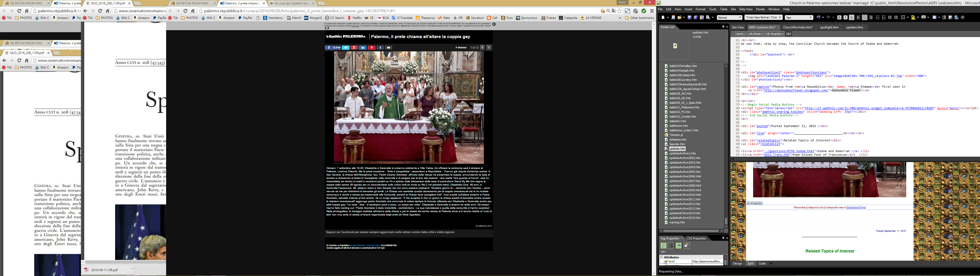Click the Highlight color icon
Viewport: 980px width, 276px height.
point(913,18)
